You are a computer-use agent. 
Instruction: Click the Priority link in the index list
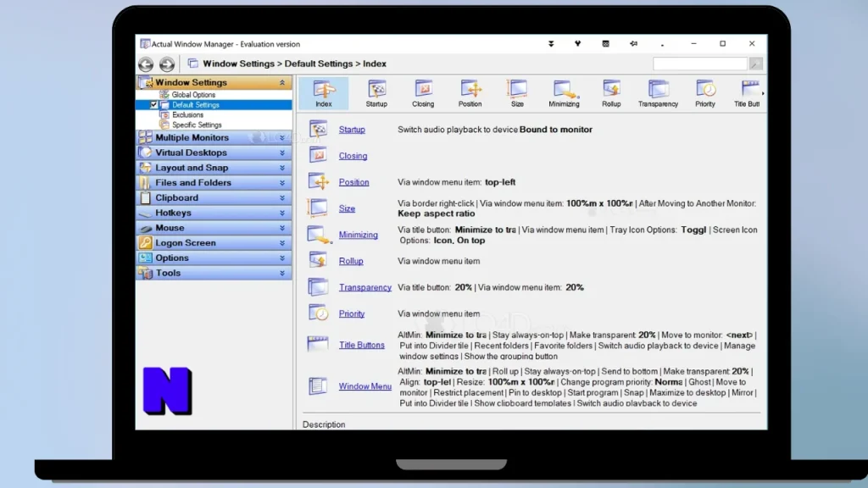point(352,313)
